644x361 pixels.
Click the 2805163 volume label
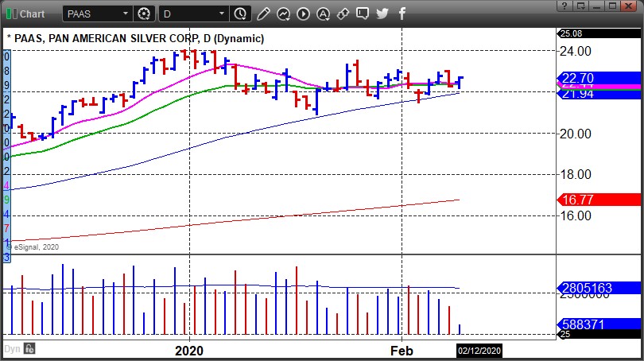point(599,288)
